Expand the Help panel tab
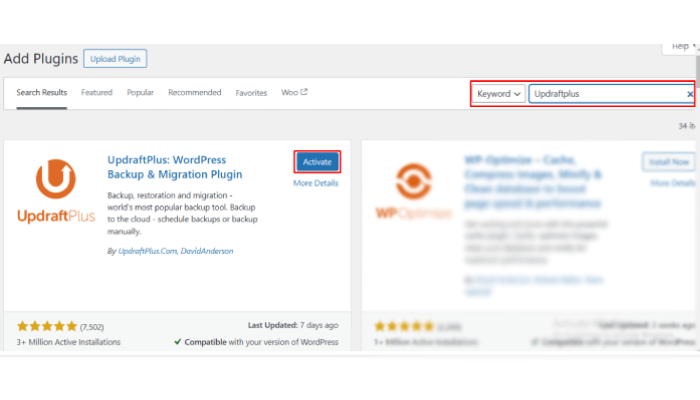 pos(678,47)
